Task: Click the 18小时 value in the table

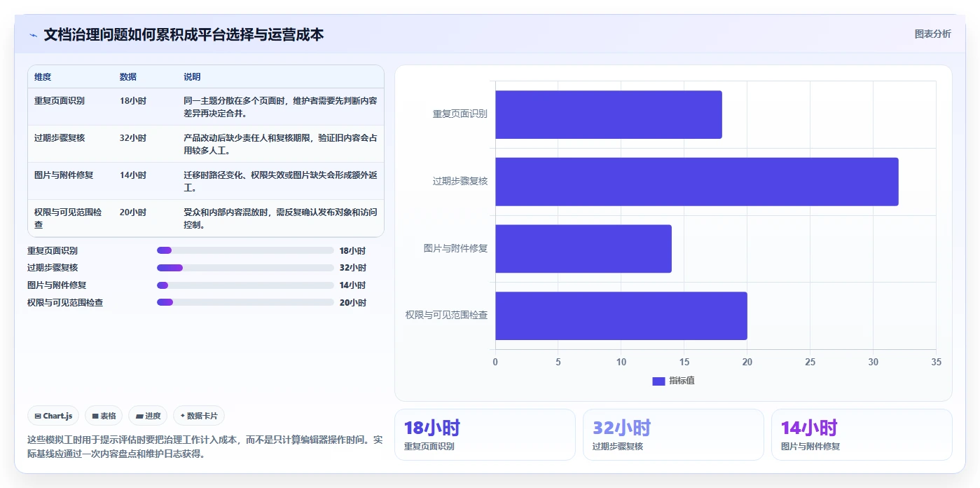Action: pyautogui.click(x=133, y=101)
